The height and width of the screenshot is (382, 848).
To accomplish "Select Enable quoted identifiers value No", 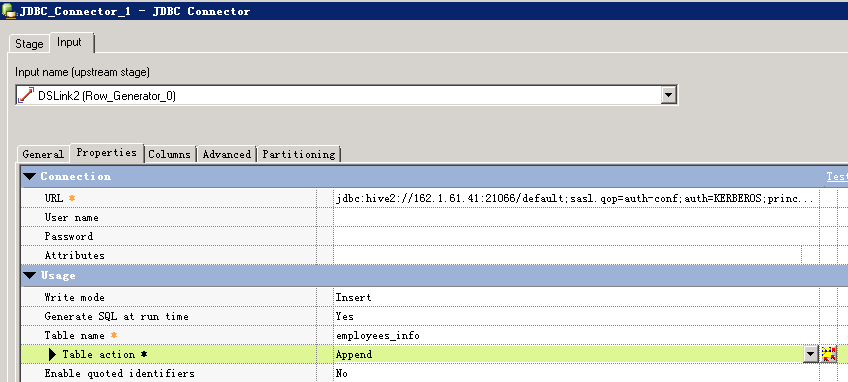I will (342, 373).
